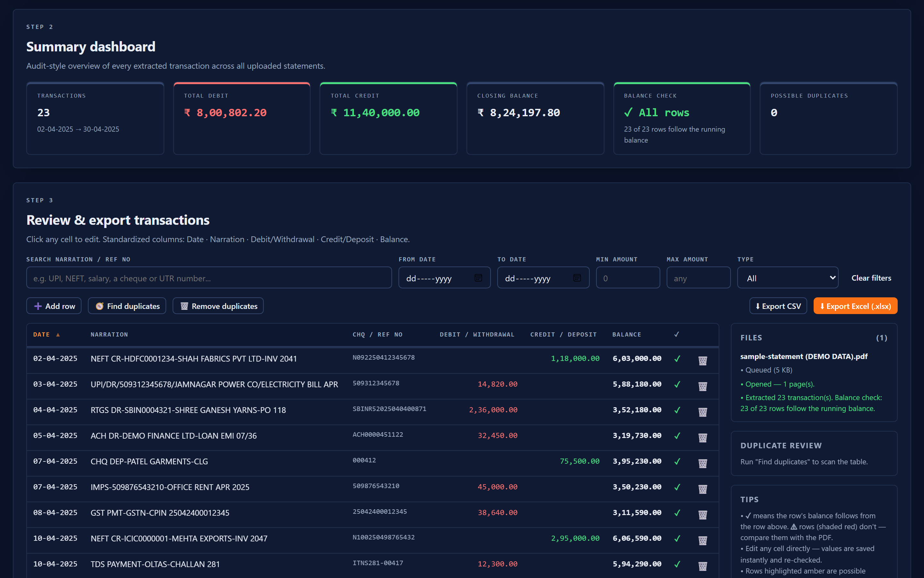Sort by Narration column header

click(x=109, y=335)
